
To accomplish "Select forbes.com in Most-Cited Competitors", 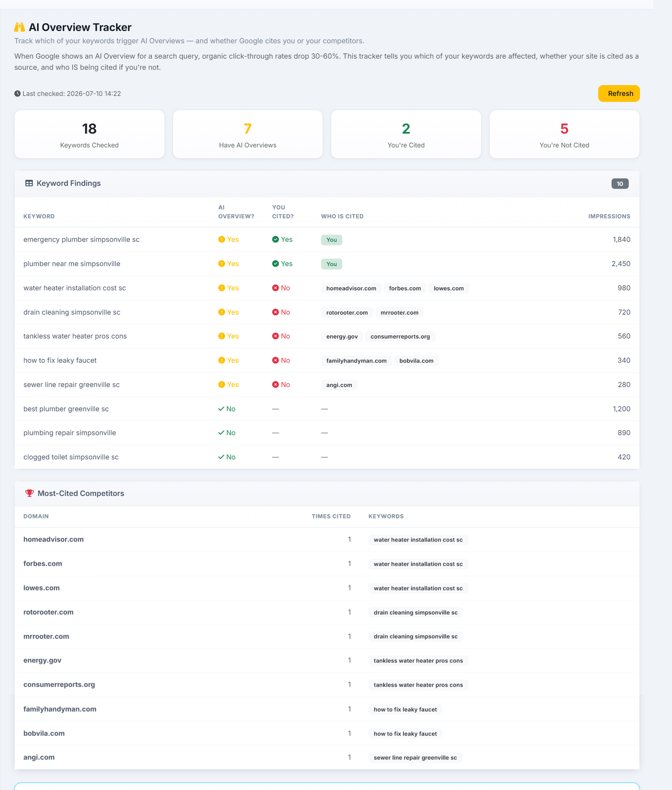I will [x=43, y=563].
